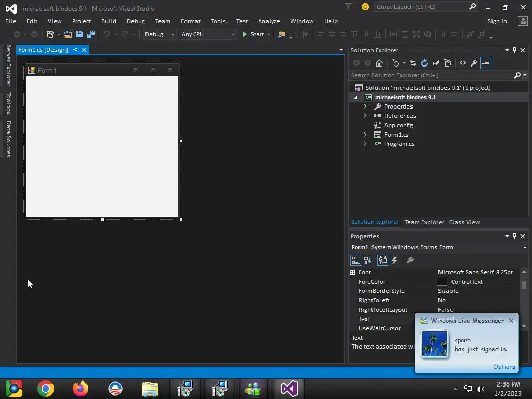Screen dimensions: 532x399
Task: Click the account avatar icon near Sign in
Action: point(523,21)
